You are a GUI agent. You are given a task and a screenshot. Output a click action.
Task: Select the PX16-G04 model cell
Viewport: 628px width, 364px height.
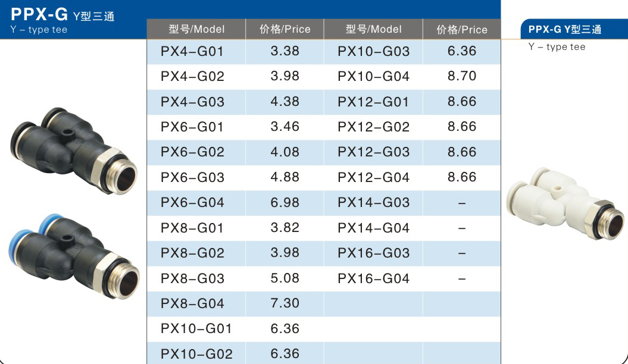(373, 278)
